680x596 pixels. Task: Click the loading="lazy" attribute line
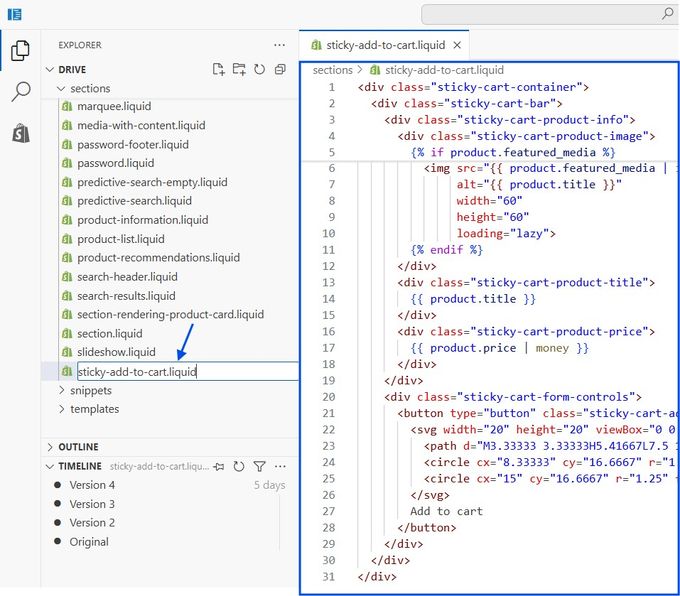(506, 233)
